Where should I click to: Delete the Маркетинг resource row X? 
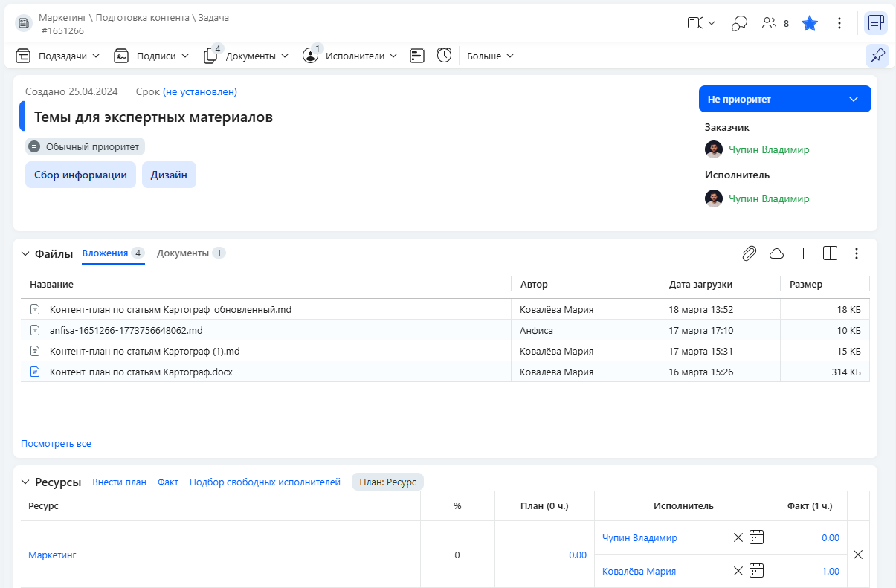click(857, 555)
